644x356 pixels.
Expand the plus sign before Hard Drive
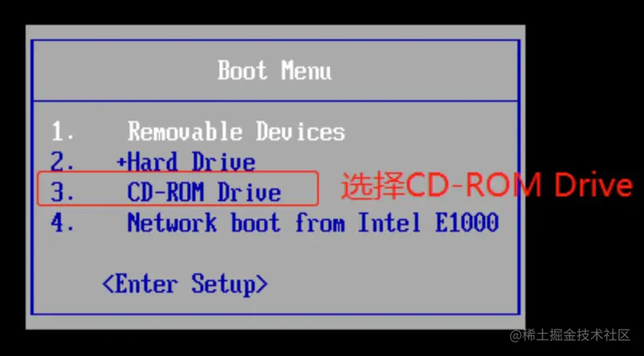point(121,162)
